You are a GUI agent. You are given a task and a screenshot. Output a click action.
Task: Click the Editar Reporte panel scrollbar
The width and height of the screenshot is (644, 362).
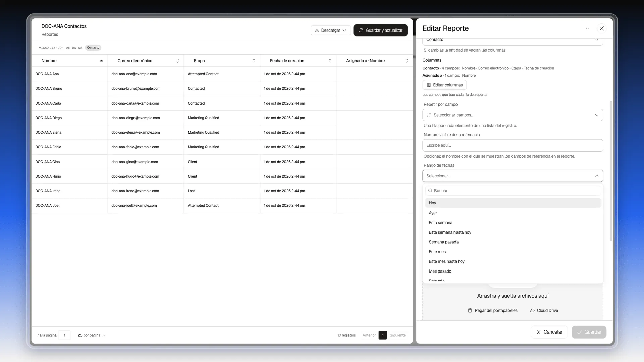click(x=611, y=171)
